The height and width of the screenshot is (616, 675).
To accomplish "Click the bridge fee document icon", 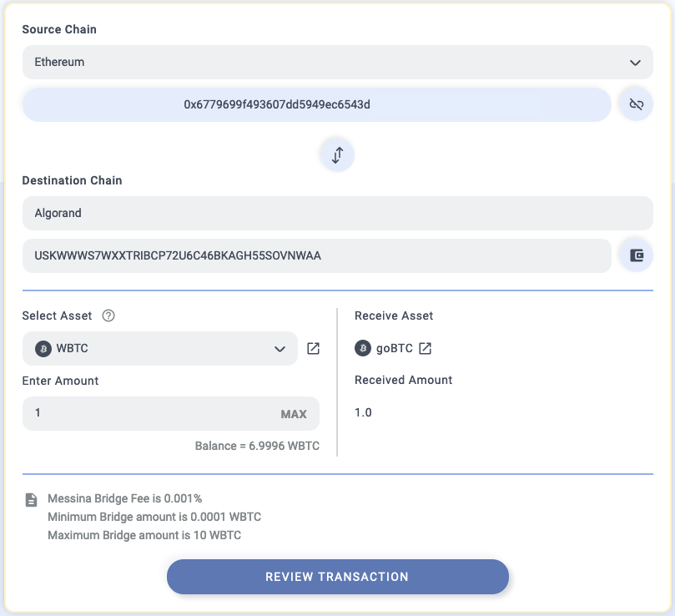I will (31, 500).
